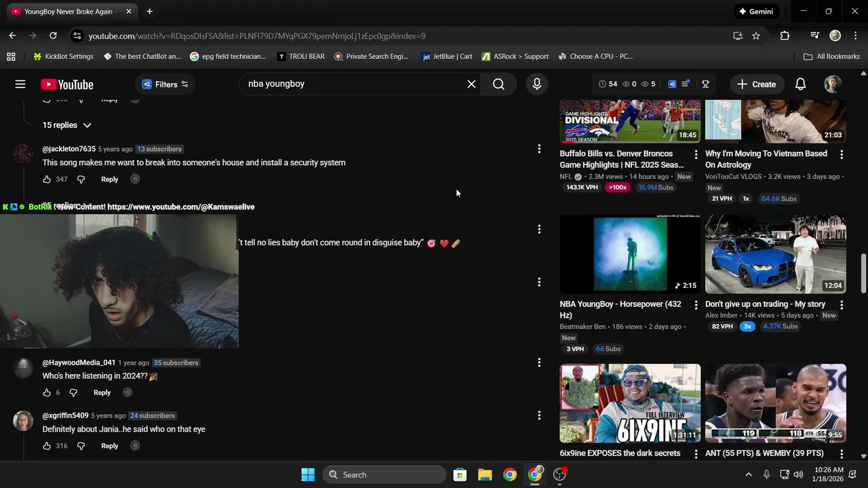Bookmark this page with star icon

[x=756, y=36]
